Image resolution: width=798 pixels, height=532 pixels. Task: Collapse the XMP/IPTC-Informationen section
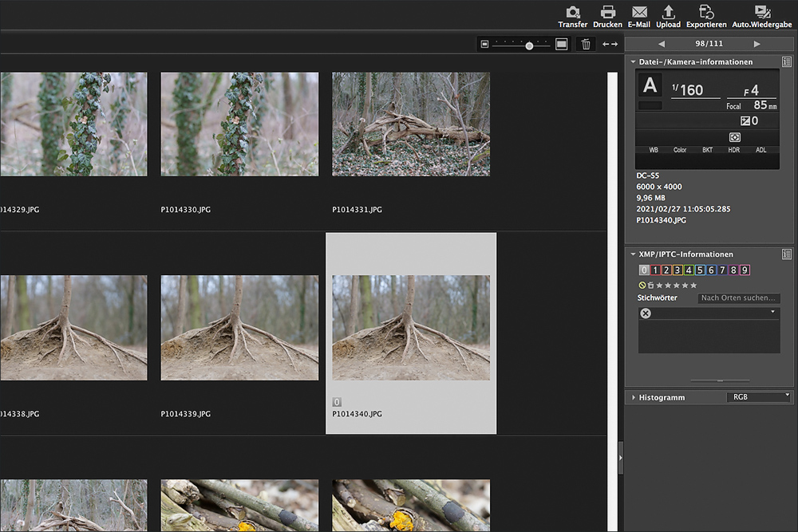click(x=633, y=254)
